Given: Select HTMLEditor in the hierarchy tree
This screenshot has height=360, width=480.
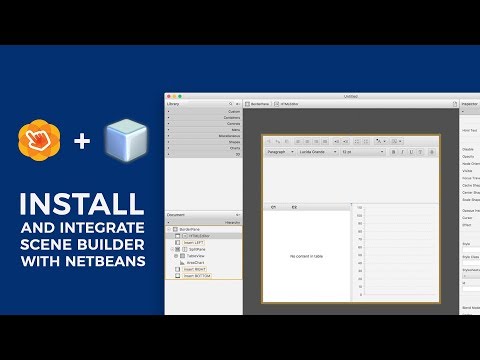Looking at the screenshot, I should tap(199, 236).
